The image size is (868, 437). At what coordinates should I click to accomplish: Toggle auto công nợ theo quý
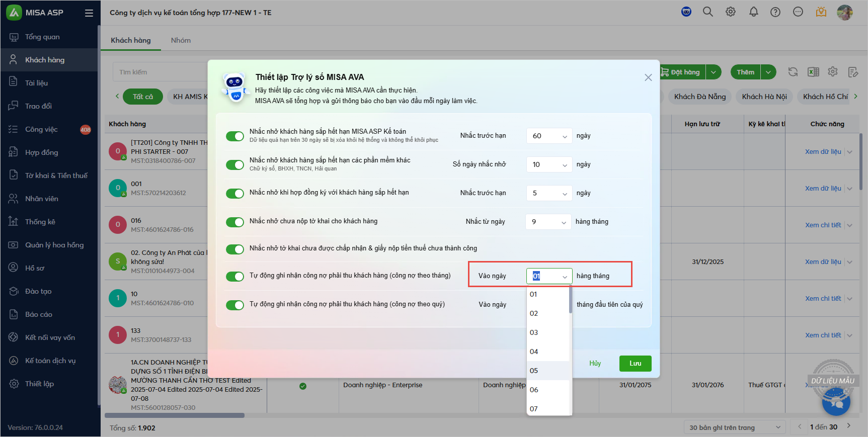(x=235, y=305)
